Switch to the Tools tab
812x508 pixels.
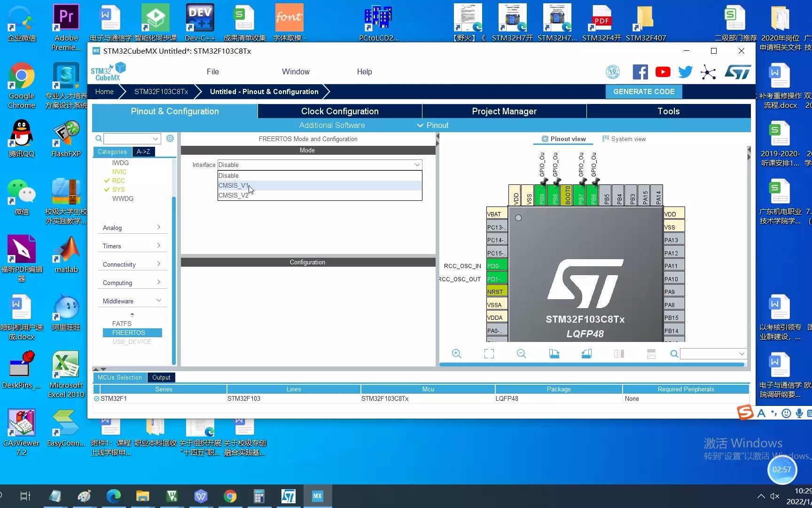tap(669, 111)
